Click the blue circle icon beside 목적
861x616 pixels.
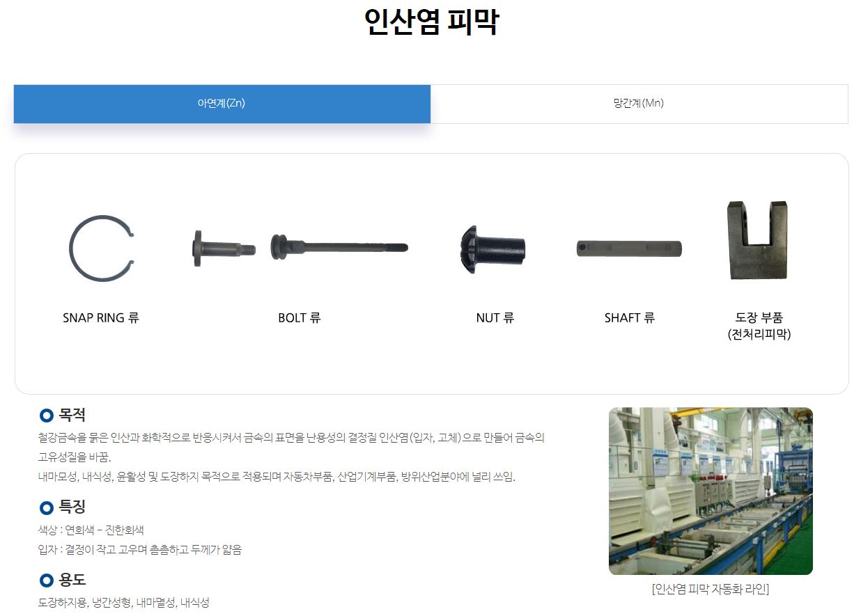coord(47,416)
